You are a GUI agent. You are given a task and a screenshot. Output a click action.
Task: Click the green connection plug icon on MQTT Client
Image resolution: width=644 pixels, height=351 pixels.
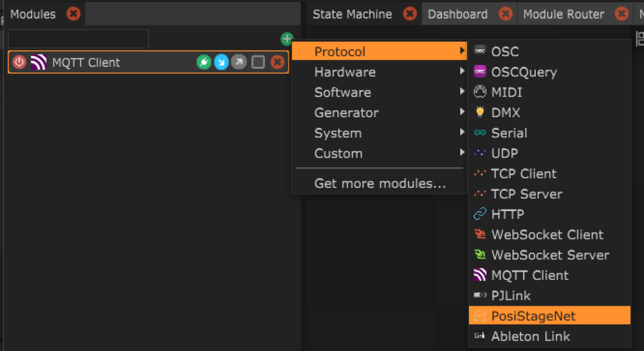pos(204,62)
